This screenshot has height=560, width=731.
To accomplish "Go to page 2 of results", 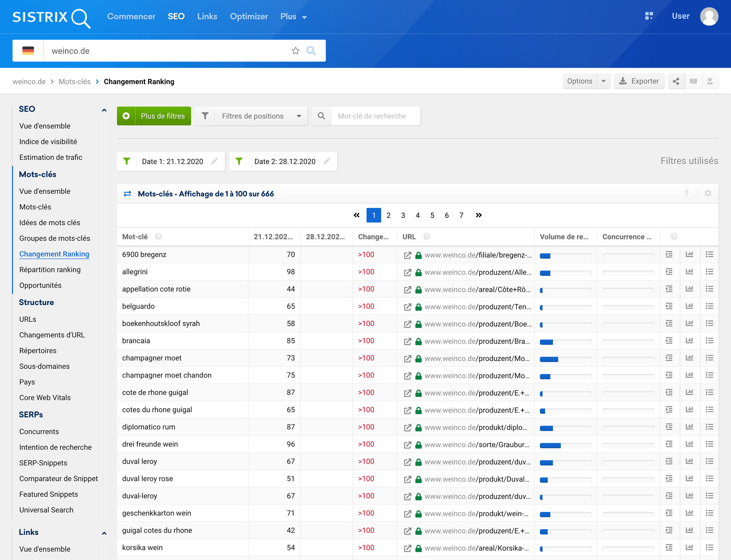I will [388, 215].
